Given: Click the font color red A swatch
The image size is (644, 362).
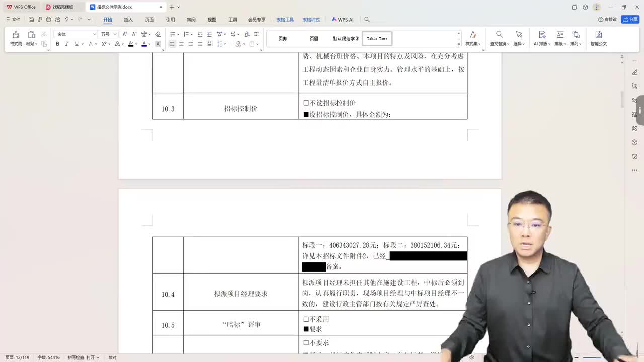Looking at the screenshot, I should coord(144,44).
